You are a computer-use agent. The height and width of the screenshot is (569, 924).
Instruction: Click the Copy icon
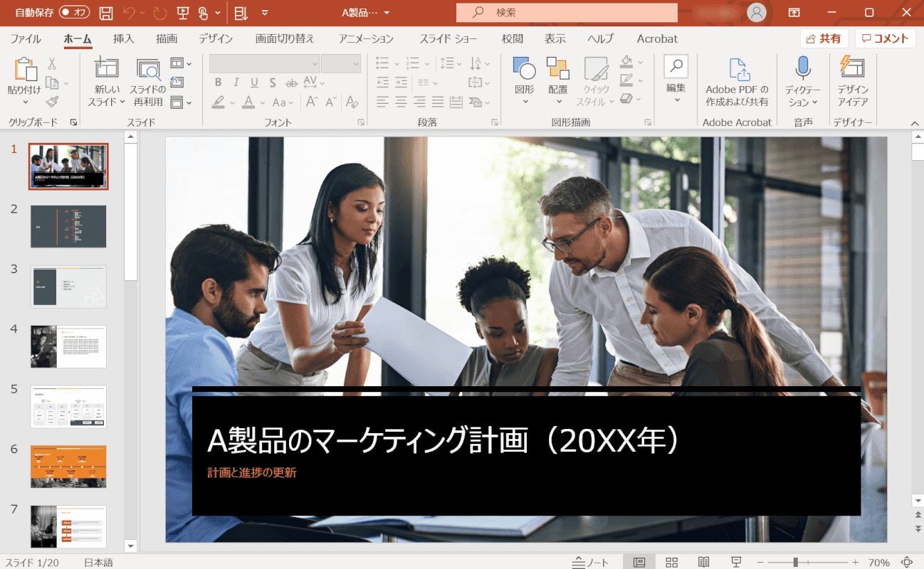51,83
